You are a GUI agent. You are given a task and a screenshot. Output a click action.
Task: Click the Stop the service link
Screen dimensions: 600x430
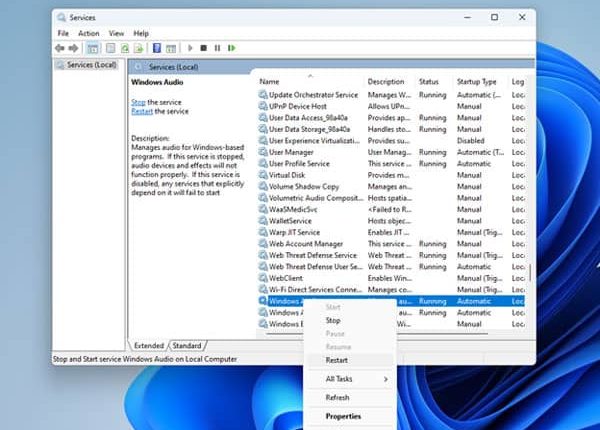click(x=138, y=103)
